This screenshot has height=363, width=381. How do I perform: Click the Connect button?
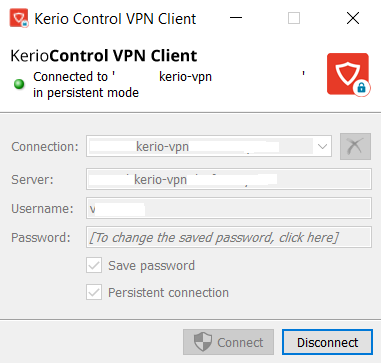pyautogui.click(x=228, y=342)
